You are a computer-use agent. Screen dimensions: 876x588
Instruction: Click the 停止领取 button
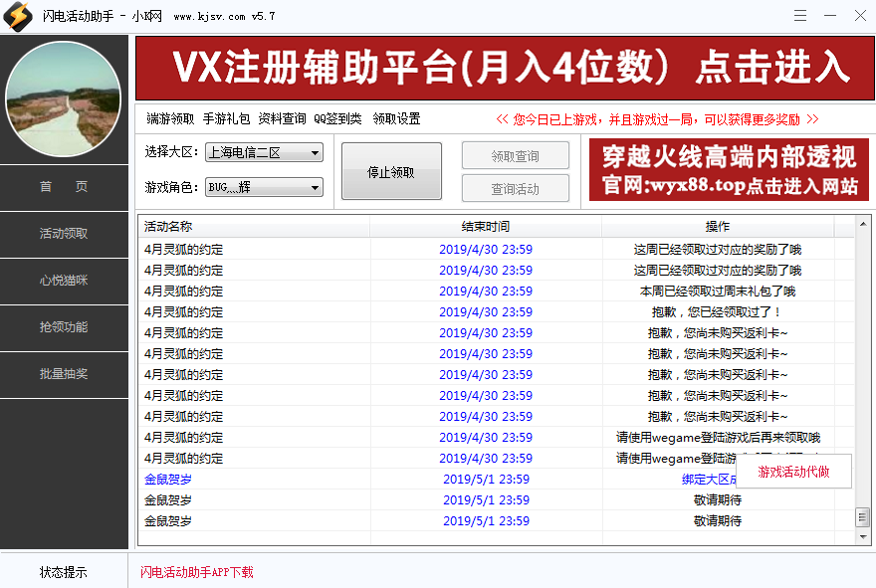click(391, 170)
